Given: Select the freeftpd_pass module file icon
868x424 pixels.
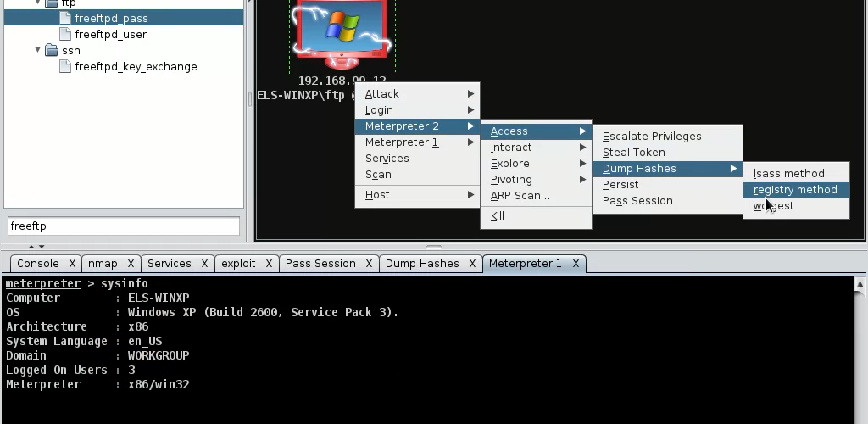Looking at the screenshot, I should click(x=66, y=18).
